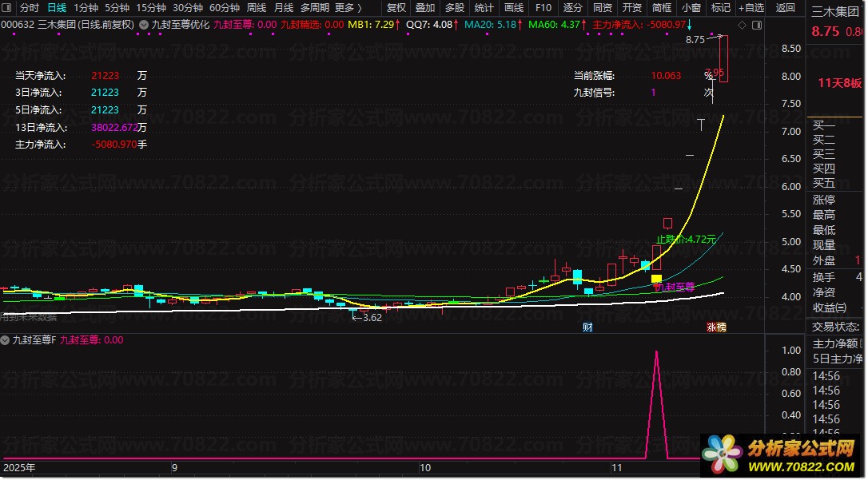Click the 10 month marker on time axis
Viewport: 868px width, 480px height.
click(x=425, y=468)
